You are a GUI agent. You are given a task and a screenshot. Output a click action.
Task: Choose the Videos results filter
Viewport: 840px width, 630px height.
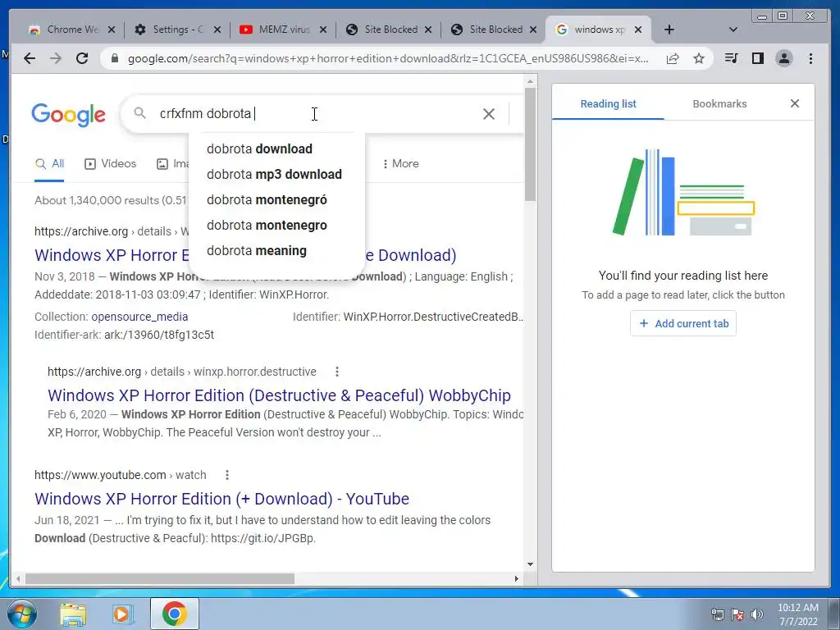coord(111,164)
